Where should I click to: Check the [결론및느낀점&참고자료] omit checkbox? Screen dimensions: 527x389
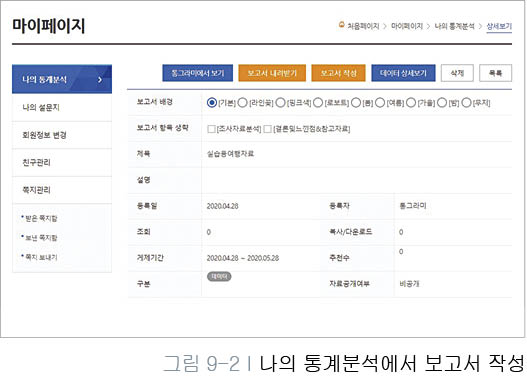click(268, 129)
